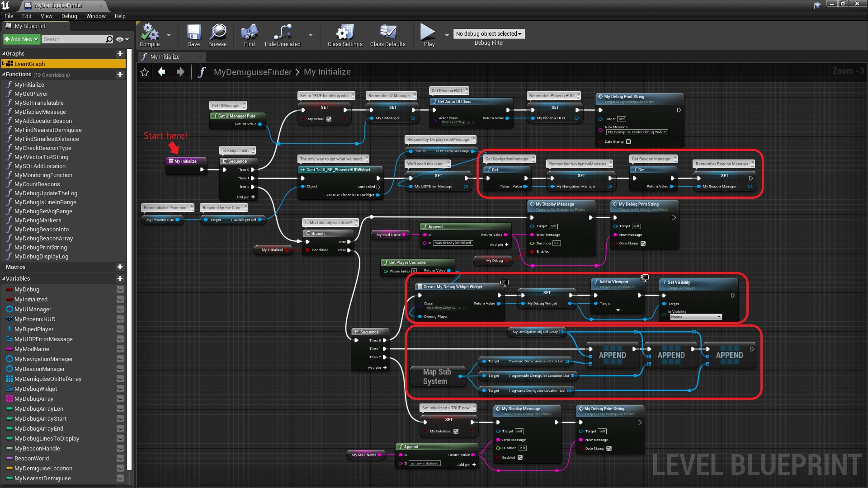
Task: Click search magnifier in My Blueprint
Action: (109, 39)
